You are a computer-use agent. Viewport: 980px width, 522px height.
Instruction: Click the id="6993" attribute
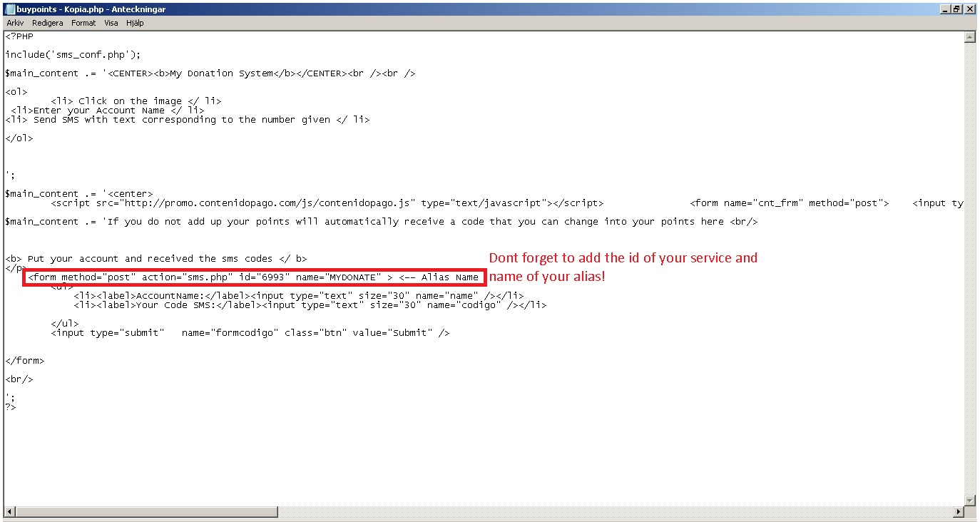(265, 277)
